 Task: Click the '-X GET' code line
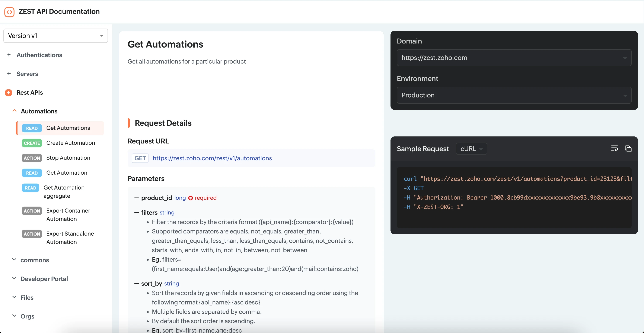(414, 188)
